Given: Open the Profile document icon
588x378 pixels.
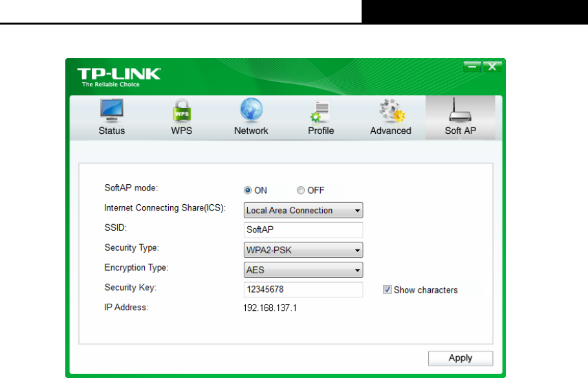Looking at the screenshot, I should pos(321,110).
